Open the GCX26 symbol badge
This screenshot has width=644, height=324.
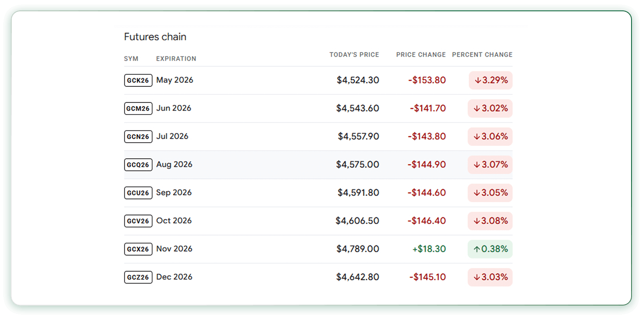[x=138, y=249]
